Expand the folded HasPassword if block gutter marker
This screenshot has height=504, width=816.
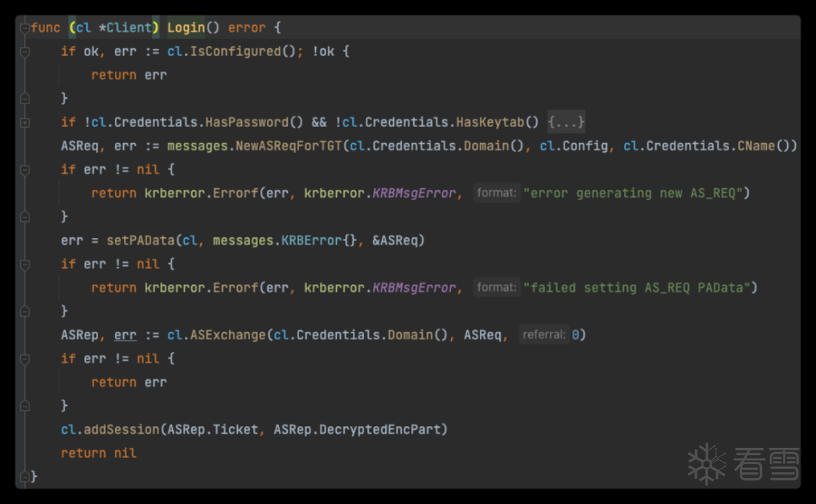(25, 122)
